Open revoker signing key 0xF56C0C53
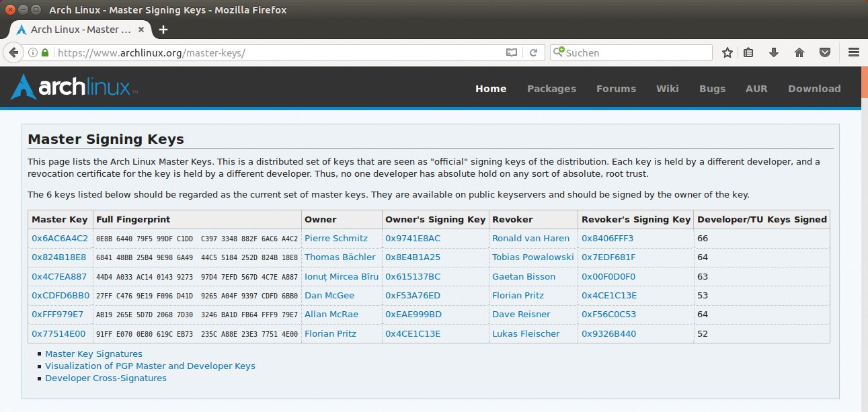 pos(608,315)
